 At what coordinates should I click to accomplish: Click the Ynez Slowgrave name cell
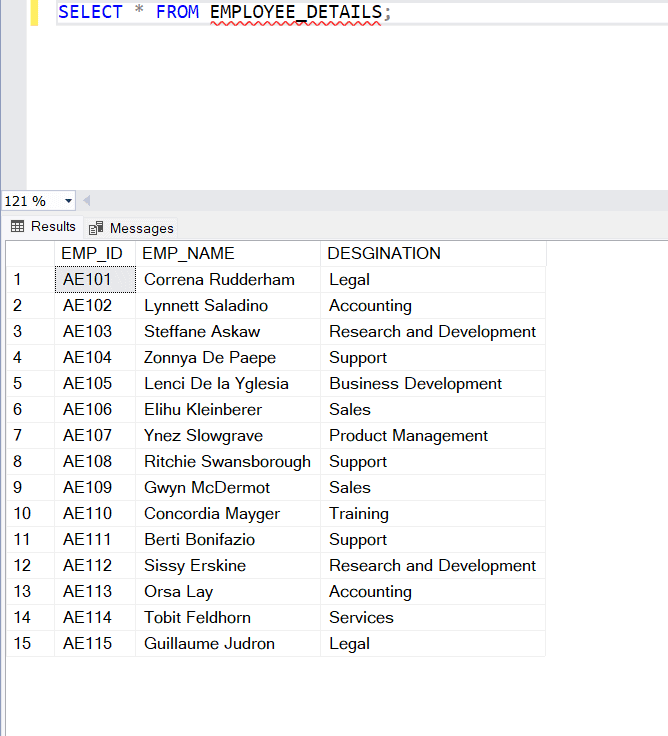pos(228,436)
